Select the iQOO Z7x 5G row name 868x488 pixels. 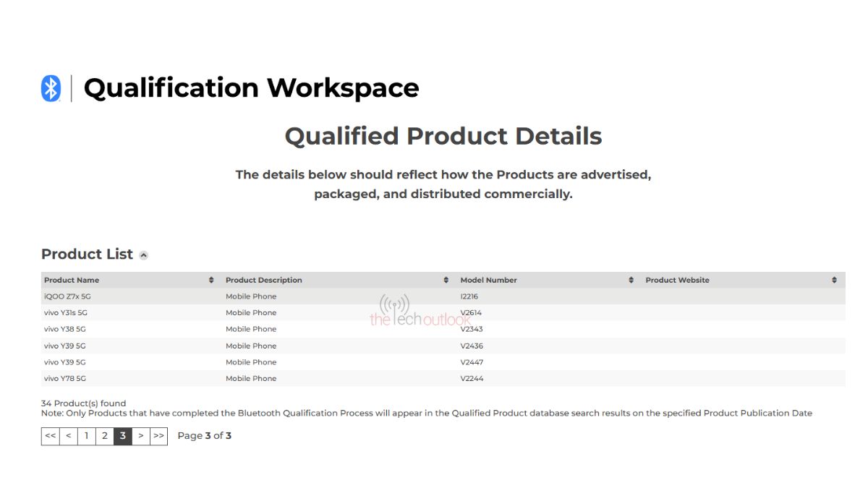click(67, 296)
